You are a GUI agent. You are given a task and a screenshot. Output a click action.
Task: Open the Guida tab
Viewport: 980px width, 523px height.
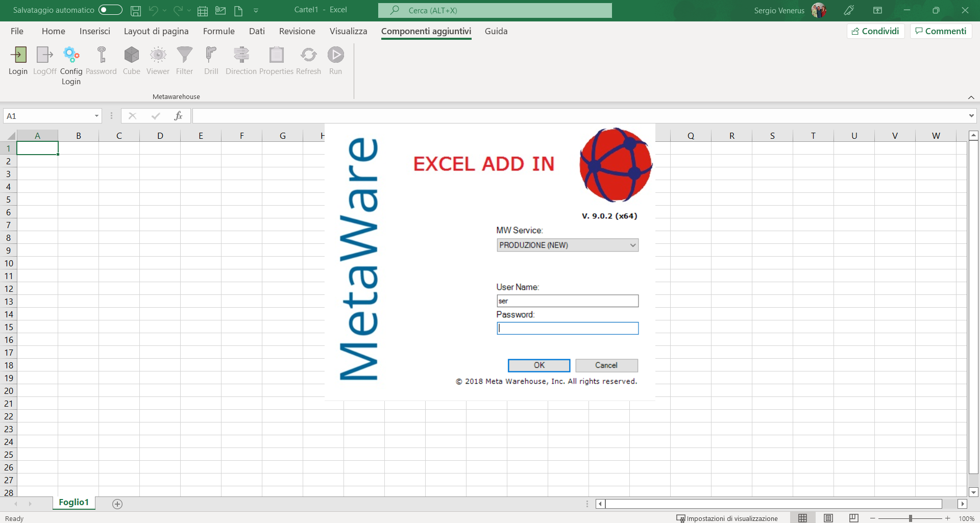pos(496,31)
